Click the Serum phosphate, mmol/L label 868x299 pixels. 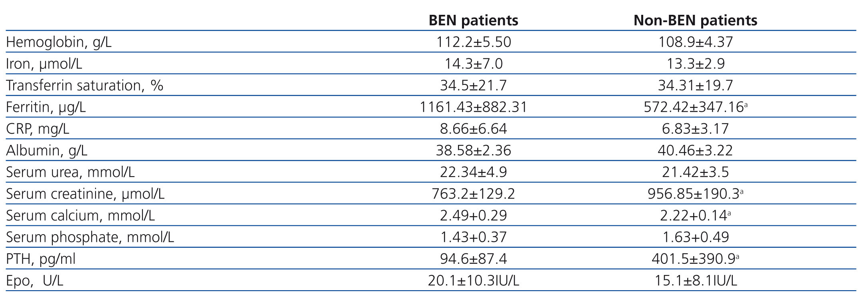[90, 237]
